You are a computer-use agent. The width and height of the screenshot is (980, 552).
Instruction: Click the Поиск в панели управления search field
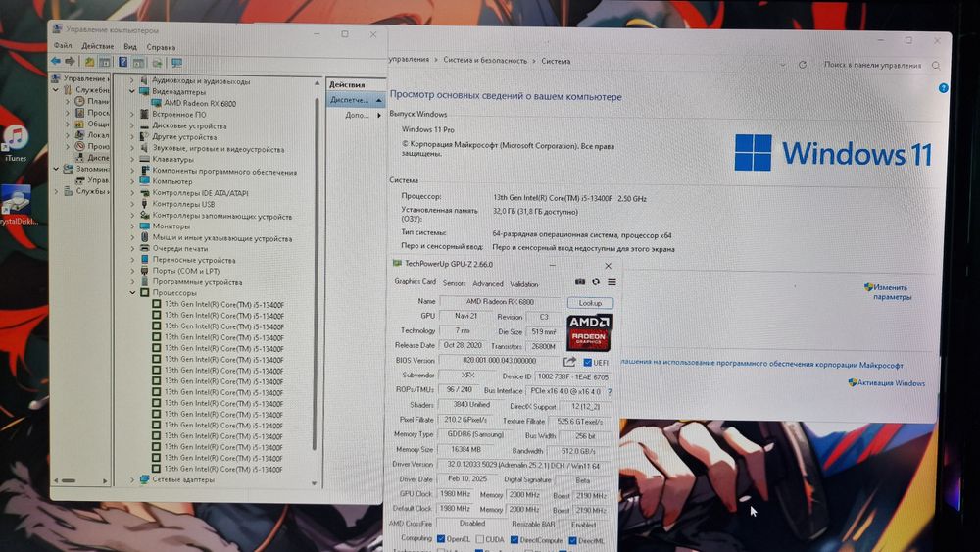tap(873, 65)
